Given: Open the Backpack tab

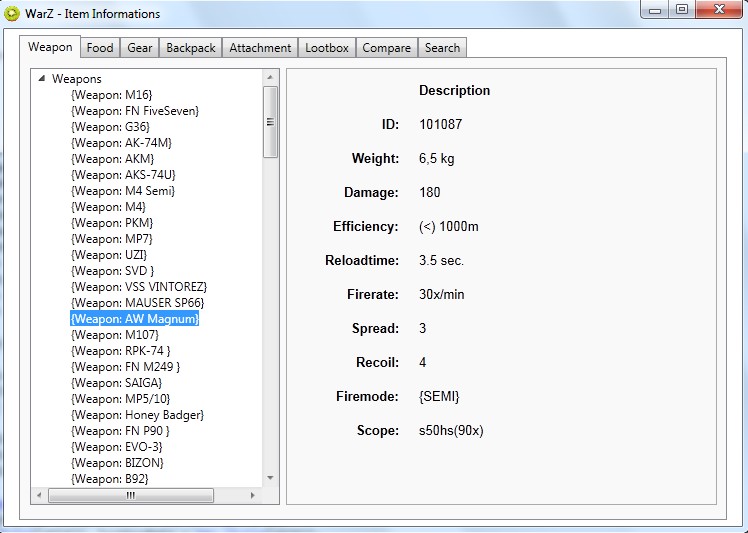Looking at the screenshot, I should click(x=191, y=47).
